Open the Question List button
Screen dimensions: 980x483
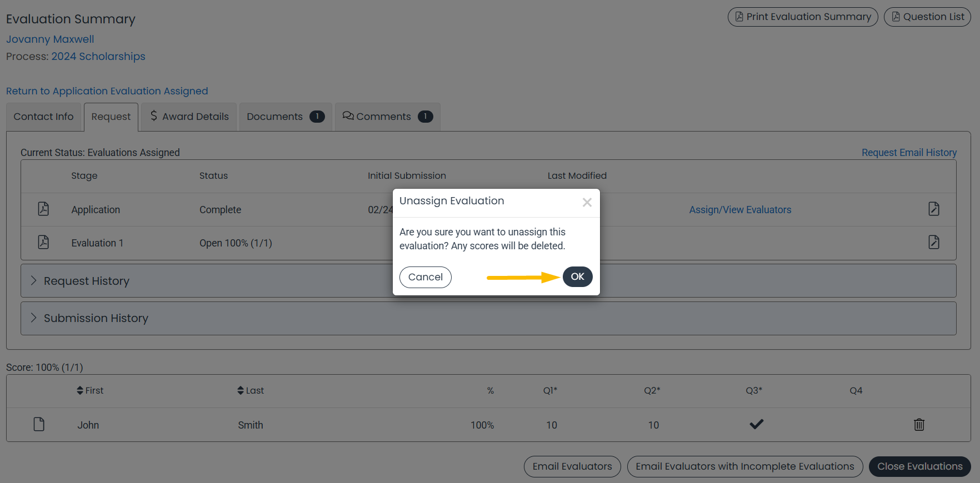point(927,17)
